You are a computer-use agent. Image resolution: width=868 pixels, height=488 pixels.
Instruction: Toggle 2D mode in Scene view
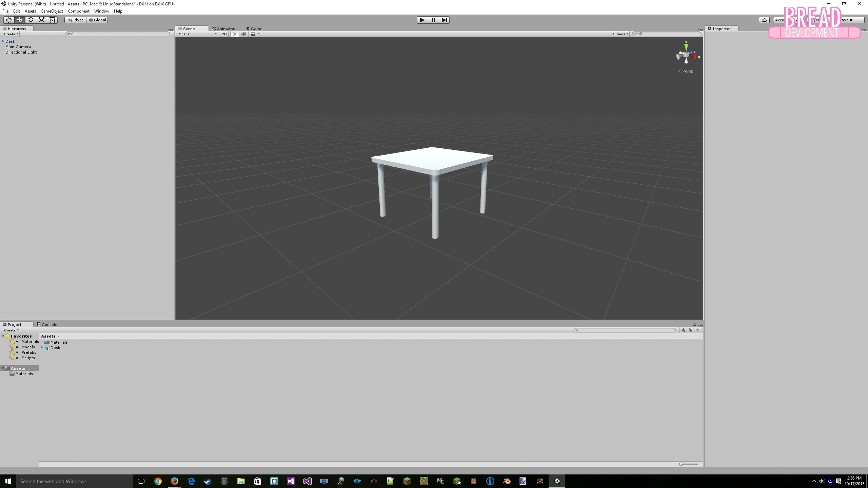(224, 34)
